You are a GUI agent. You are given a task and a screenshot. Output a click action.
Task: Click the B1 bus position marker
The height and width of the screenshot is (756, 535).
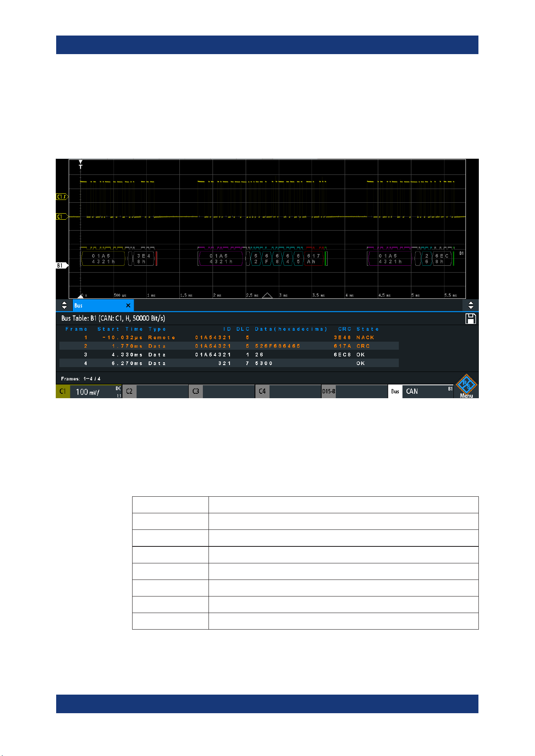(x=62, y=265)
